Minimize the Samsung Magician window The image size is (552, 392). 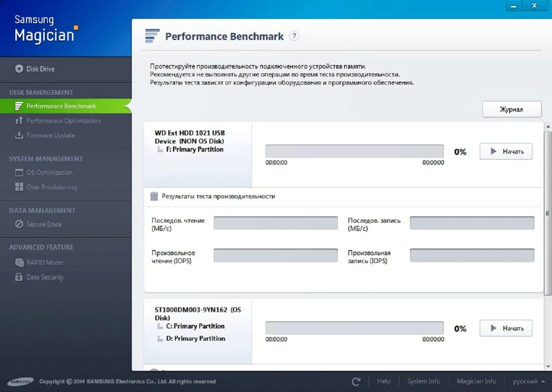pyautogui.click(x=514, y=5)
